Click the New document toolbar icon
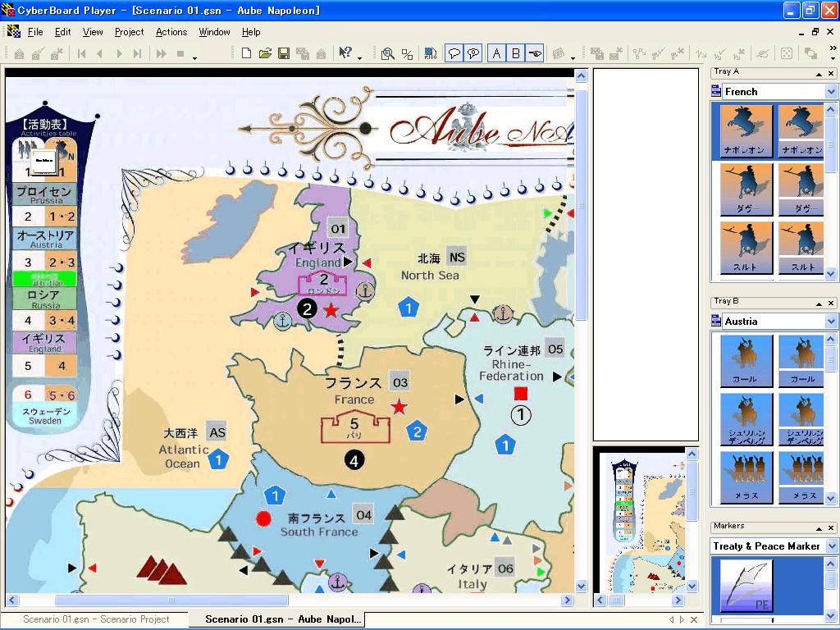 246,53
